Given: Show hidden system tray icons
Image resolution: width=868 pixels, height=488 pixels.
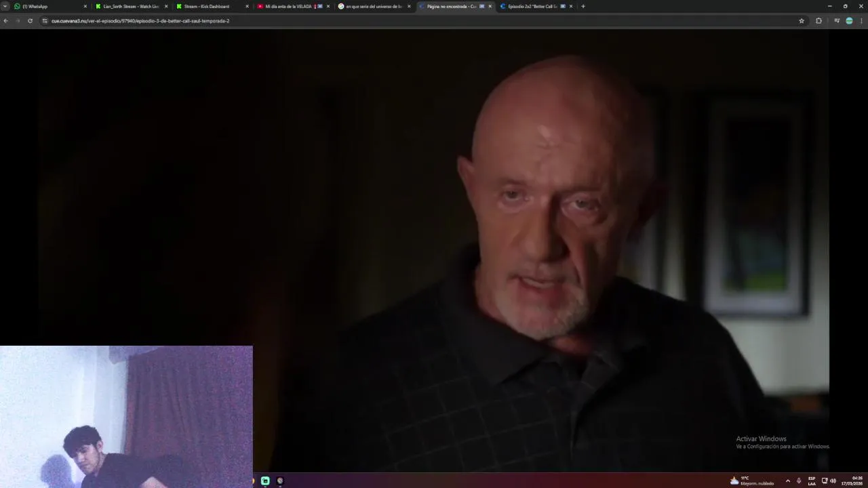Looking at the screenshot, I should point(787,481).
